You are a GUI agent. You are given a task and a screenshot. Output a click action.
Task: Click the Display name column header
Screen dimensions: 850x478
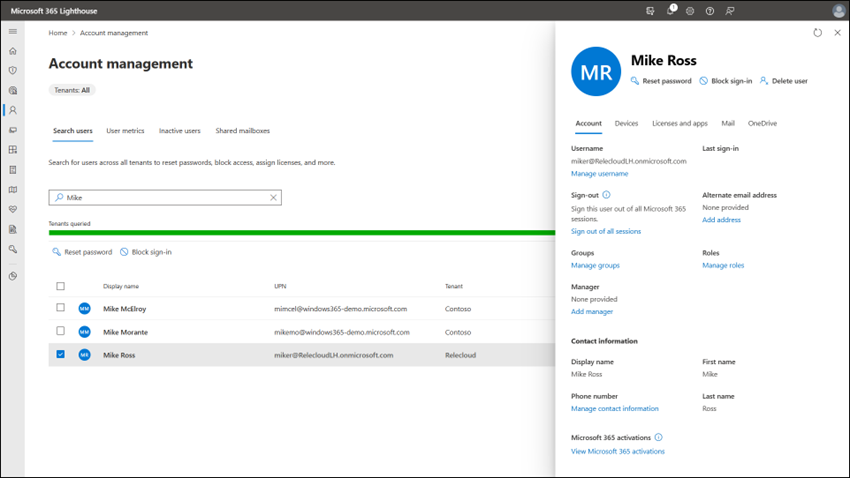(121, 286)
